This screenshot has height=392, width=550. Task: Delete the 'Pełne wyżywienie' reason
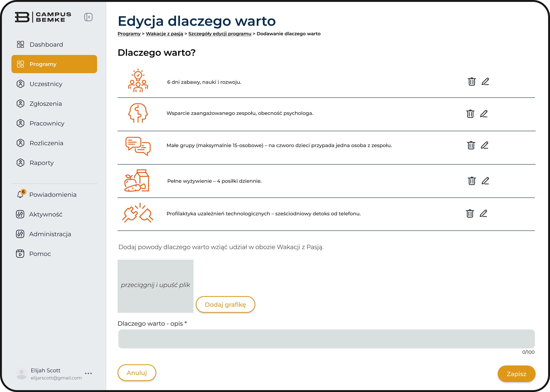[471, 181]
